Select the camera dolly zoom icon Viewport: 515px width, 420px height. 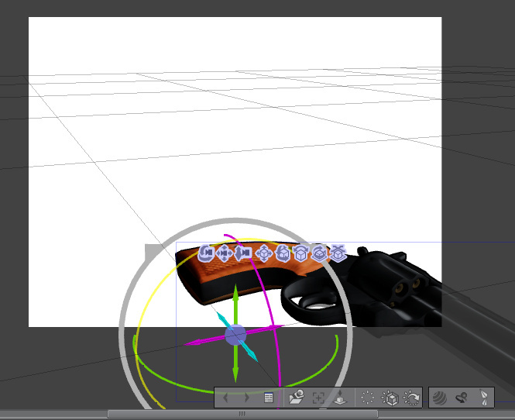(x=243, y=253)
